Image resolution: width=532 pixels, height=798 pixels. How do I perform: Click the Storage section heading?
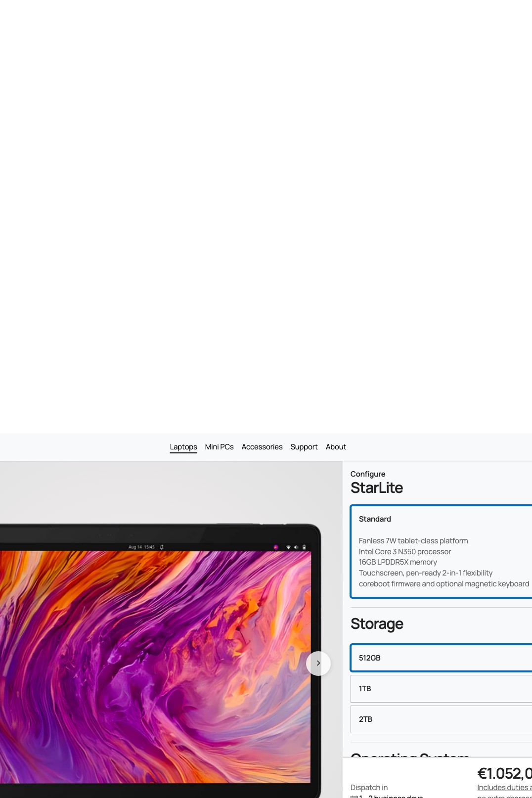pyautogui.click(x=377, y=624)
